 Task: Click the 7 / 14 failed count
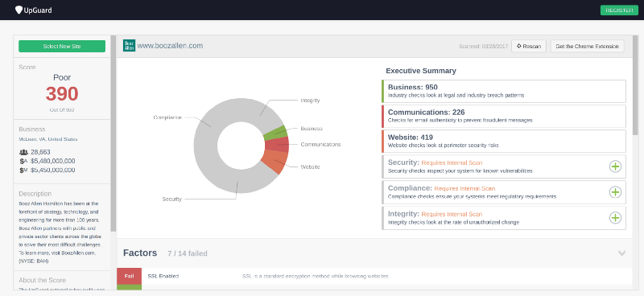pyautogui.click(x=188, y=253)
